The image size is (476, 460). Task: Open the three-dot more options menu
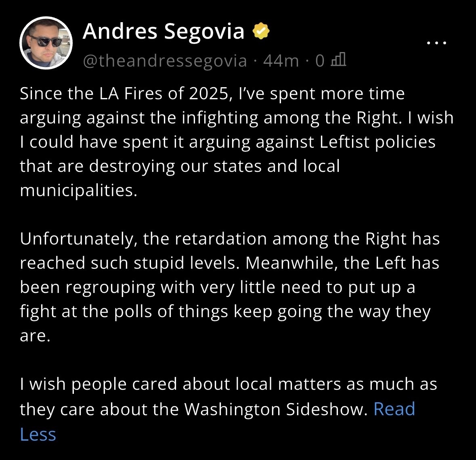tap(437, 42)
